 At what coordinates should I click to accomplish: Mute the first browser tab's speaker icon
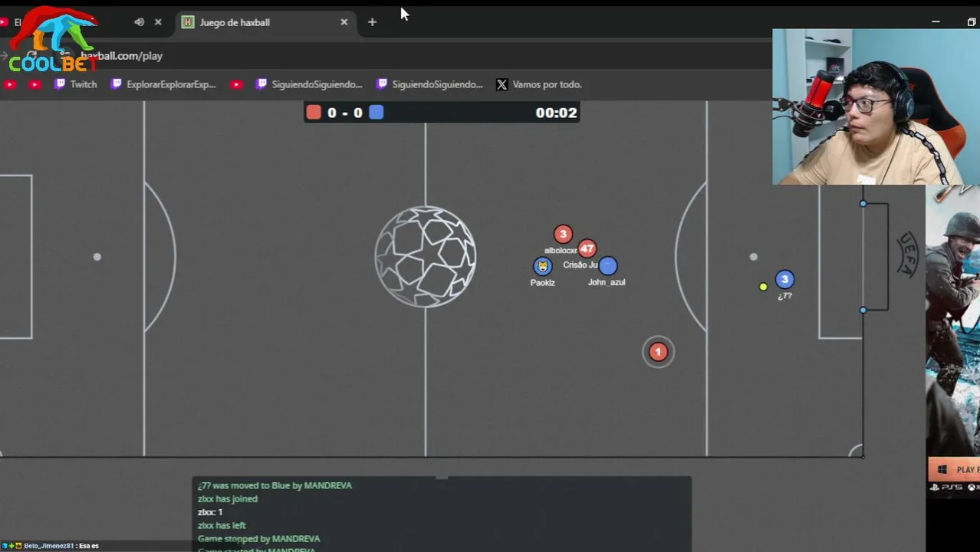(x=139, y=22)
